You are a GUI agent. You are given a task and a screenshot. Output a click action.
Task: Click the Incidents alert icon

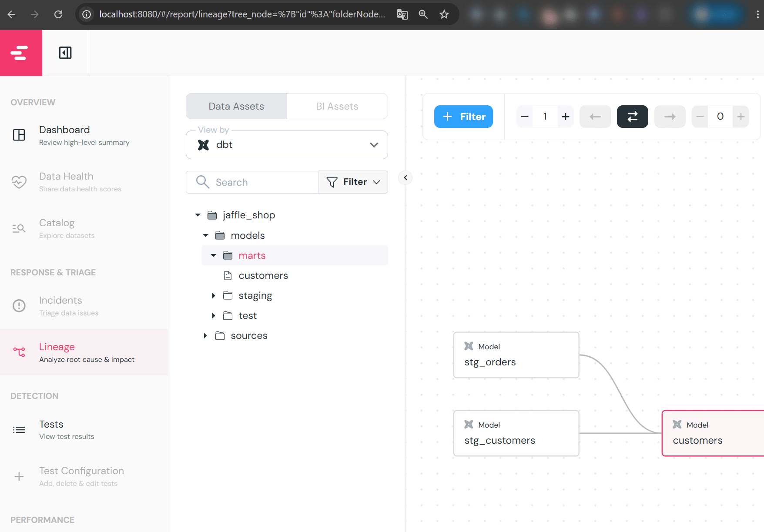(19, 306)
